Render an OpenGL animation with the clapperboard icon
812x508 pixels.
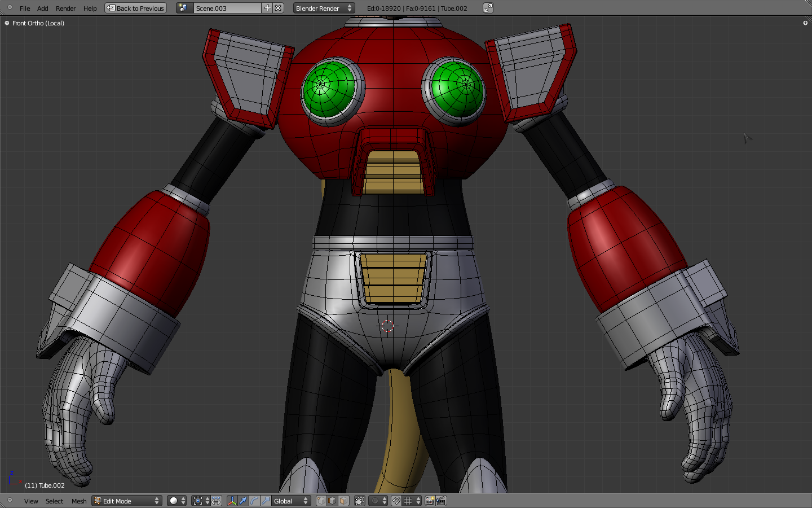click(441, 501)
